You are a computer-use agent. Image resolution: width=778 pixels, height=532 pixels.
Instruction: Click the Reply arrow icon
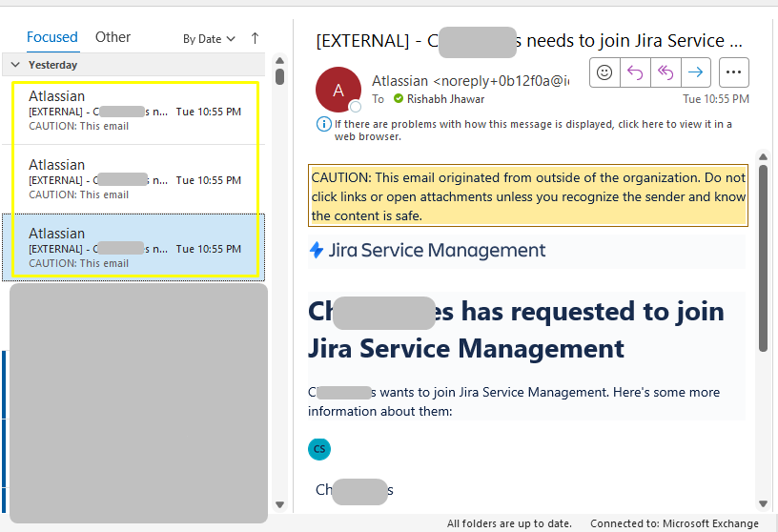pyautogui.click(x=635, y=72)
